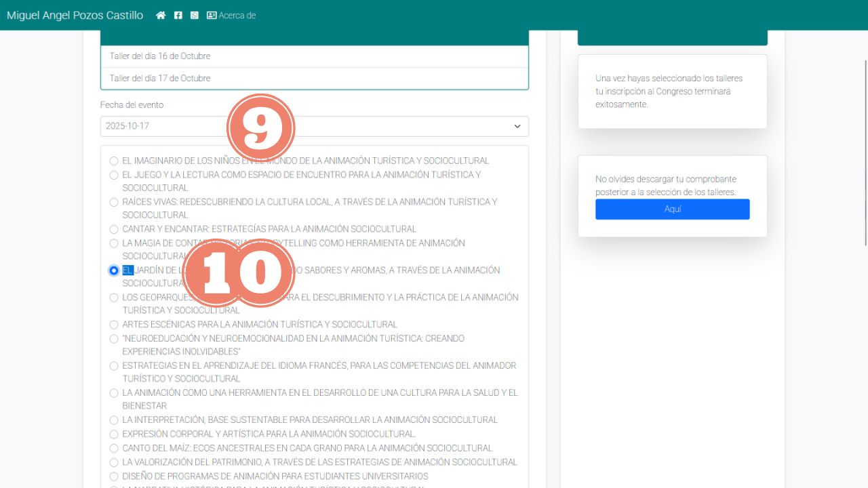Open the WhatsApp icon link
Screen dimensions: 868x488
coord(195,15)
